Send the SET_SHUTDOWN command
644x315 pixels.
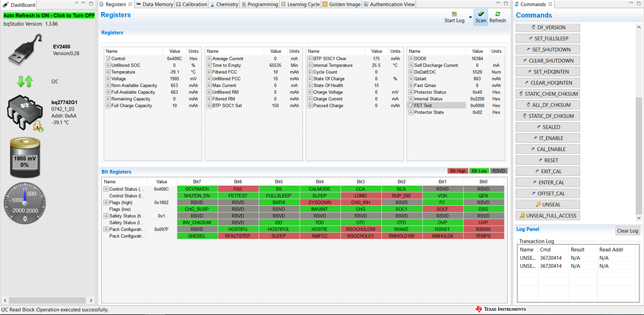pyautogui.click(x=548, y=49)
